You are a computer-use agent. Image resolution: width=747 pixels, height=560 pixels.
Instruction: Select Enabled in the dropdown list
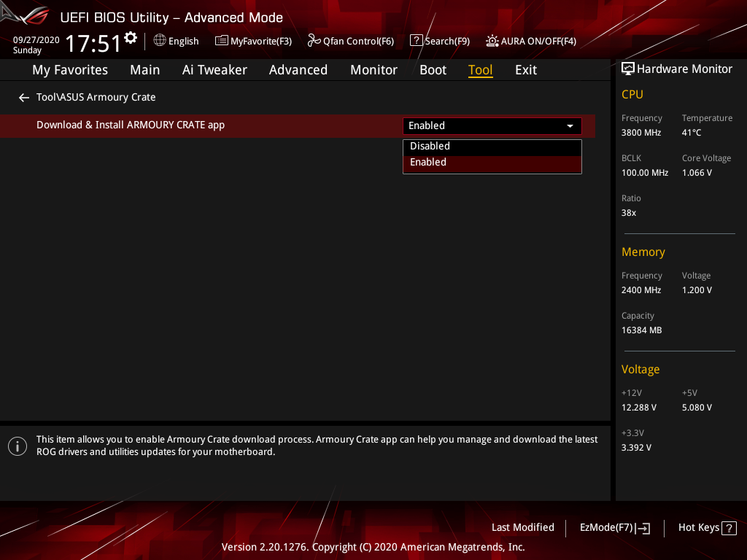coord(492,163)
